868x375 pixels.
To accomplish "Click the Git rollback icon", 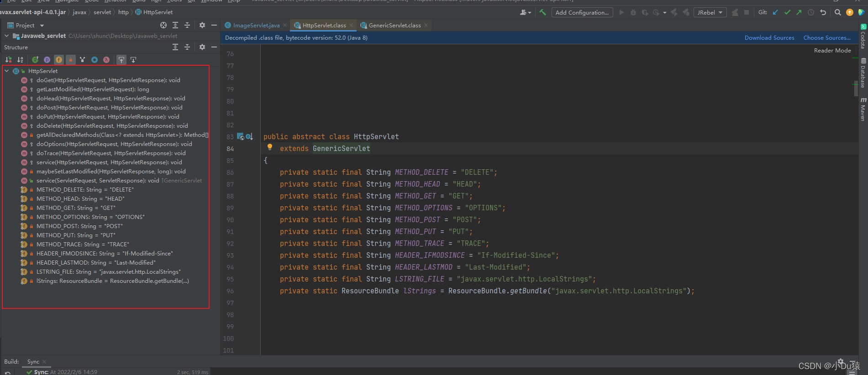I will click(x=823, y=12).
